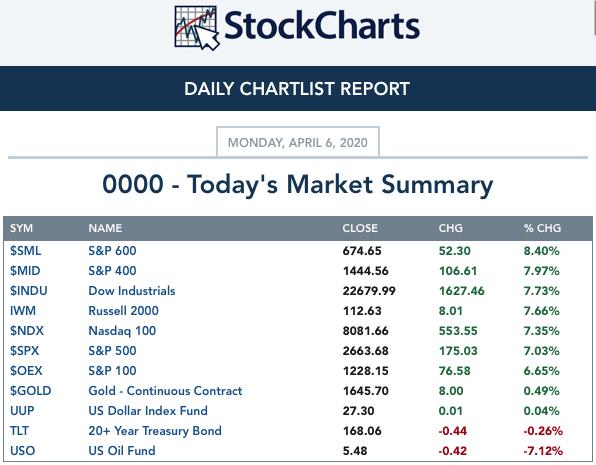Select the $OEX symbol link
Image resolution: width=596 pixels, height=465 pixels.
(26, 371)
